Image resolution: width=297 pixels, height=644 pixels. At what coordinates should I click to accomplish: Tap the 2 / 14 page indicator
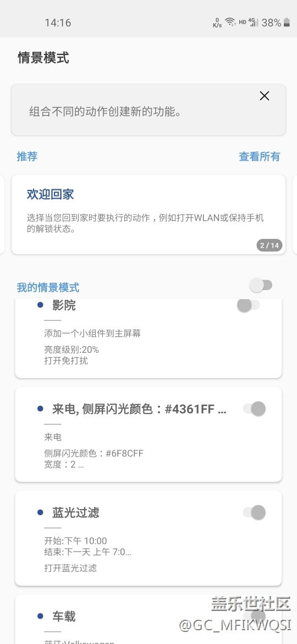[x=269, y=245]
